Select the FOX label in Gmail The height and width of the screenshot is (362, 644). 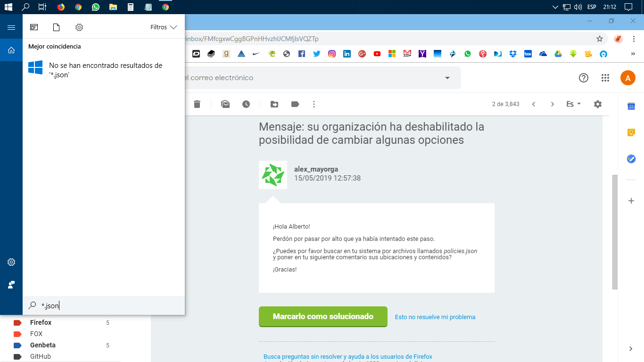click(x=36, y=334)
